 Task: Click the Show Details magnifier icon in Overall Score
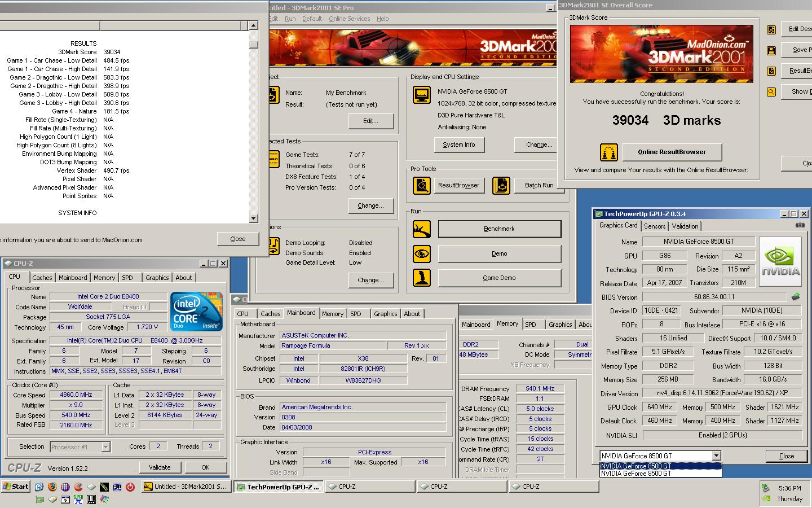771,91
